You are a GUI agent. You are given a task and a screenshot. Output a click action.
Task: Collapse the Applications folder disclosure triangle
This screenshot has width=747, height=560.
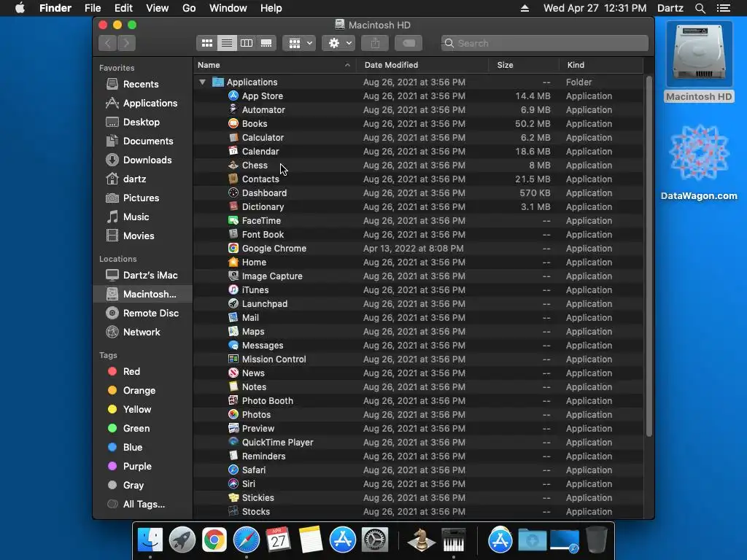click(x=203, y=82)
